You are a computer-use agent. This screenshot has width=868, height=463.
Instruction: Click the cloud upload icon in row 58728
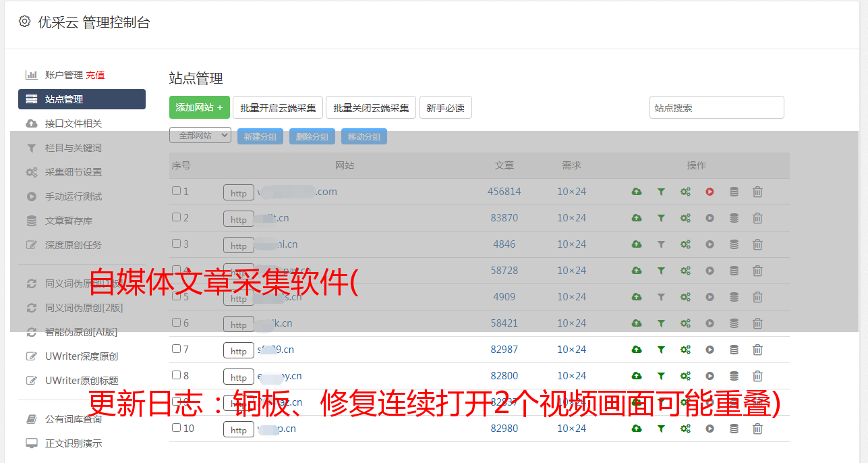(637, 271)
